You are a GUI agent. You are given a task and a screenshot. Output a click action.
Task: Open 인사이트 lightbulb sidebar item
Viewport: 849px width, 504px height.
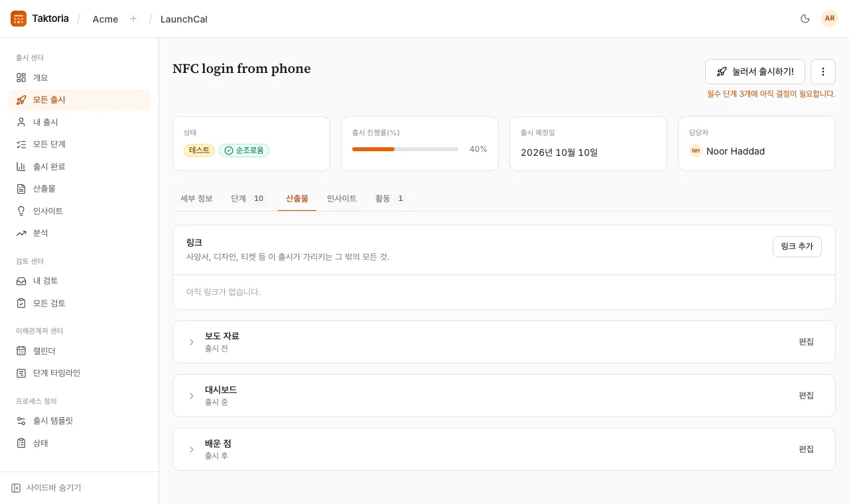(x=79, y=211)
